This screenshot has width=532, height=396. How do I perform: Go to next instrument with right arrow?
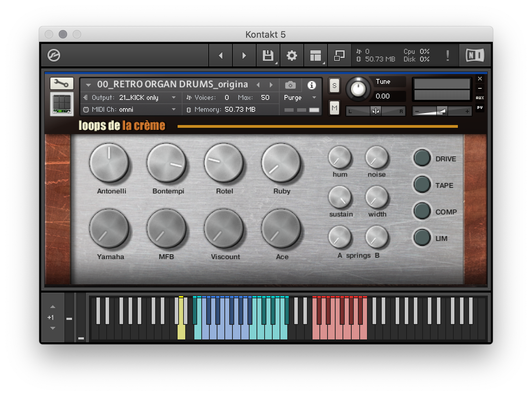pyautogui.click(x=244, y=55)
